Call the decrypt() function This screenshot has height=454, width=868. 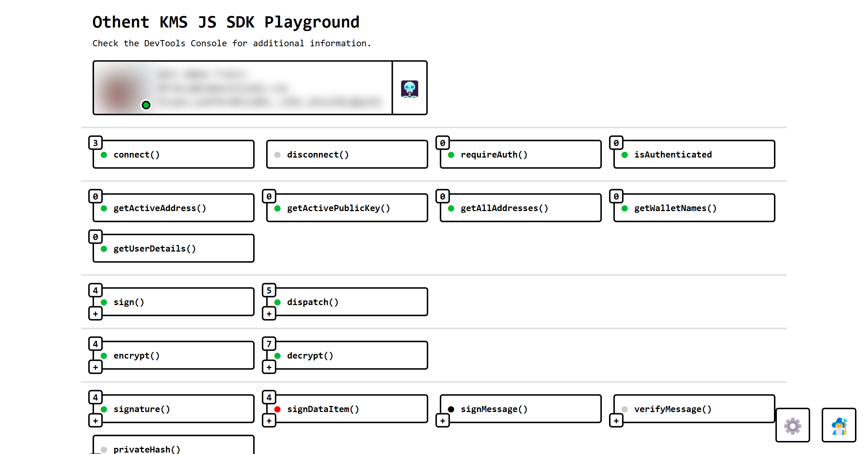(346, 355)
